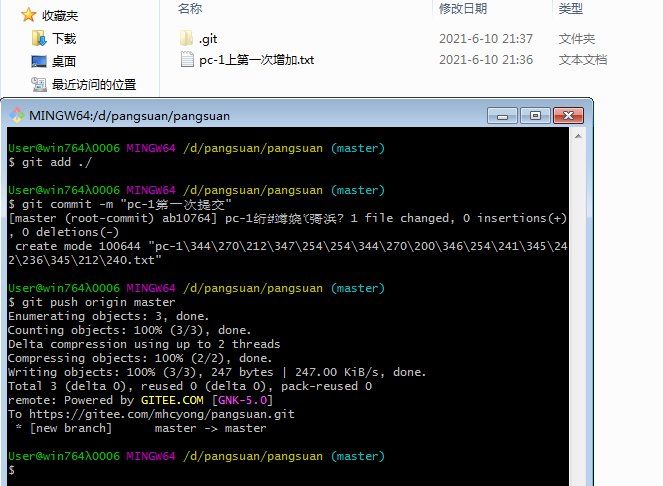
Task: Click the Favorites star icon (收藏夹)
Action: (x=28, y=15)
